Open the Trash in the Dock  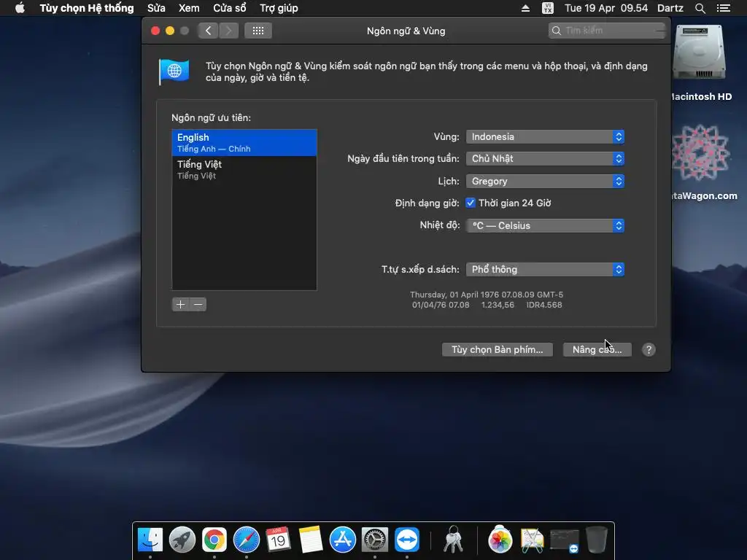597,540
